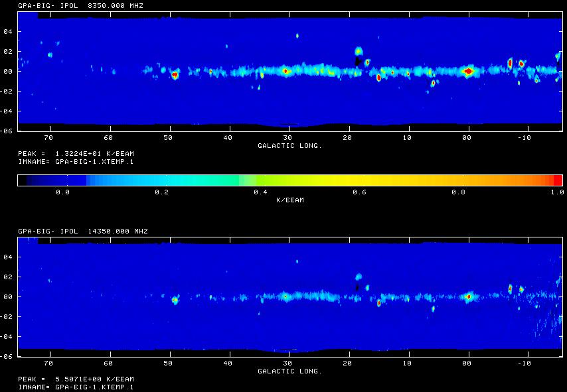Click the galactic center source in the 8350 MHz map
Image resolution: width=567 pixels, height=392 pixels.
[x=468, y=71]
